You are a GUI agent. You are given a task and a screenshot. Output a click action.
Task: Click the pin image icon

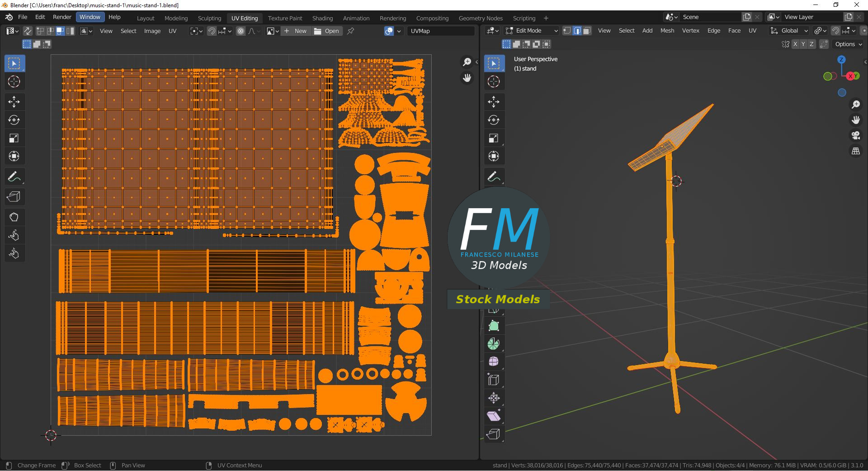coord(350,31)
